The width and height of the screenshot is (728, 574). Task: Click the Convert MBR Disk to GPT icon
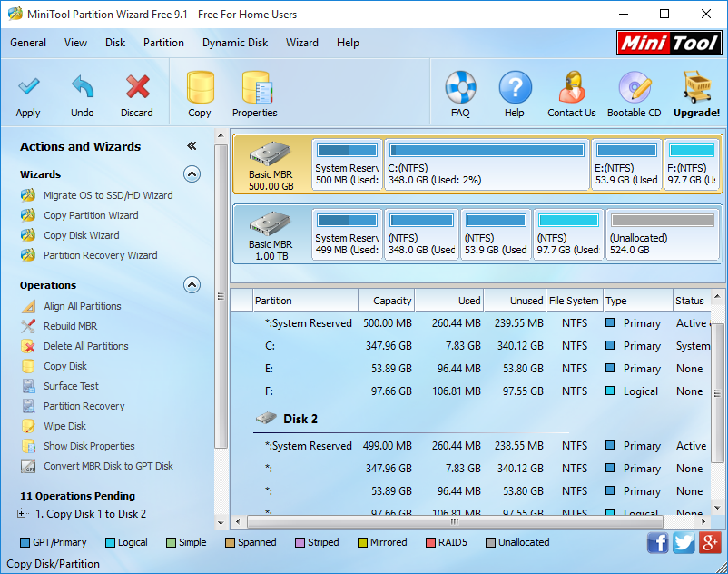coord(28,466)
